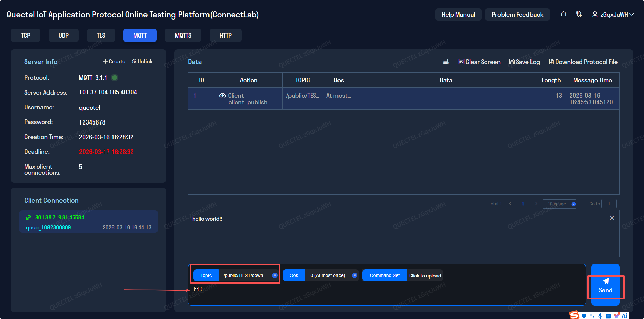
Task: Click the notification bell icon
Action: click(x=563, y=14)
